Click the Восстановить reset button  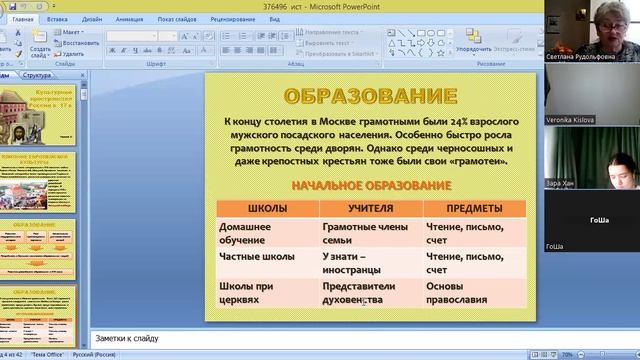pyautogui.click(x=77, y=43)
